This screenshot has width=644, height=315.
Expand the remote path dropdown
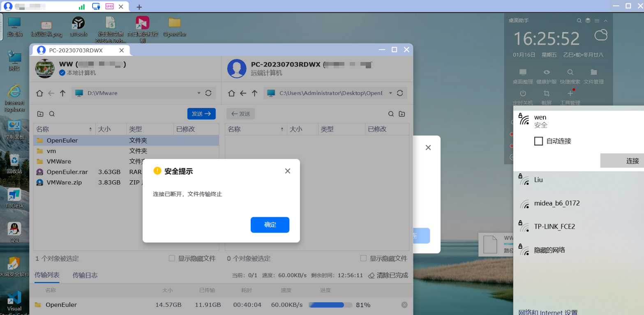click(390, 93)
